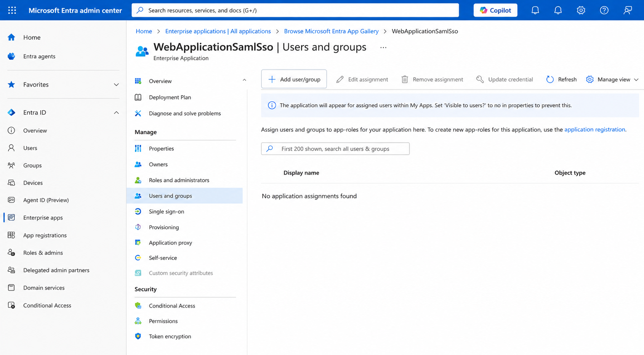Click the Self-service icon
This screenshot has width=644, height=355.
coord(138,258)
